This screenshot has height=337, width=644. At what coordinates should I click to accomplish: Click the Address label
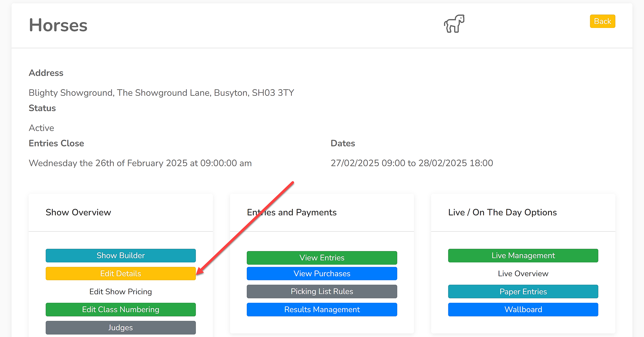point(46,73)
